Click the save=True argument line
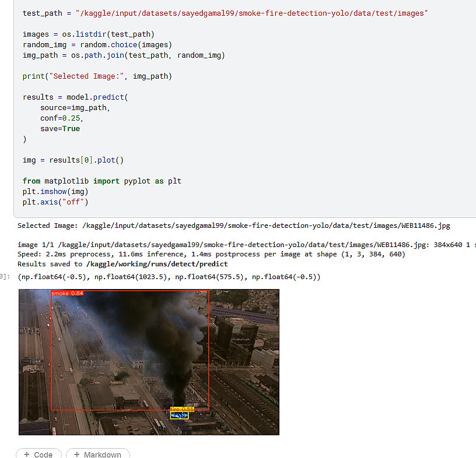The width and height of the screenshot is (476, 458). coord(60,129)
